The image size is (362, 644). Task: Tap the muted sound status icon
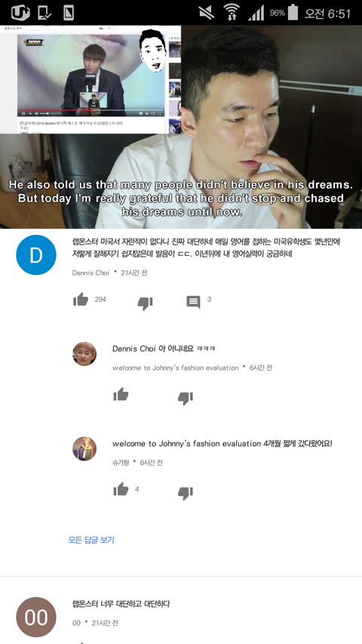[x=207, y=12]
